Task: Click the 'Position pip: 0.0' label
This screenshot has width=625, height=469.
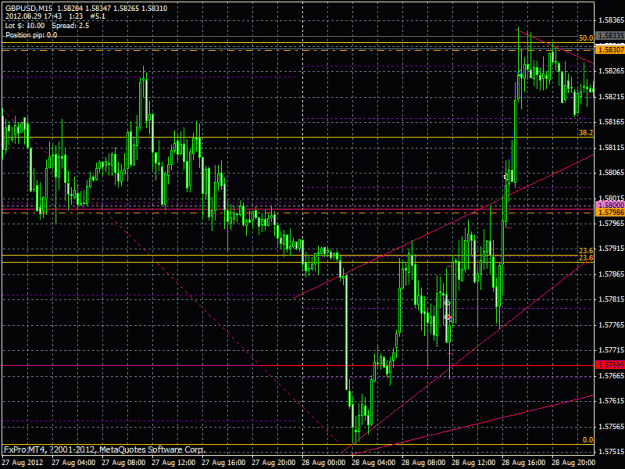Action: tap(31, 35)
